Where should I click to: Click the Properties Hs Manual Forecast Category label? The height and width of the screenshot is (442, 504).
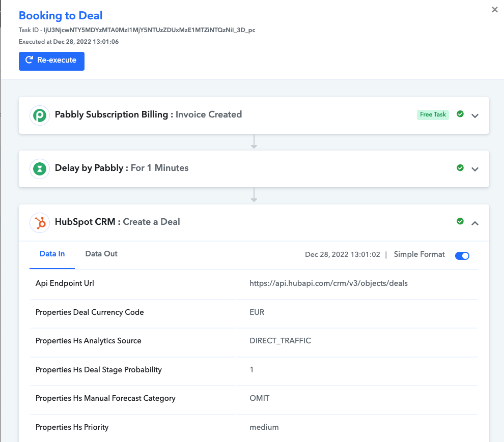[105, 398]
